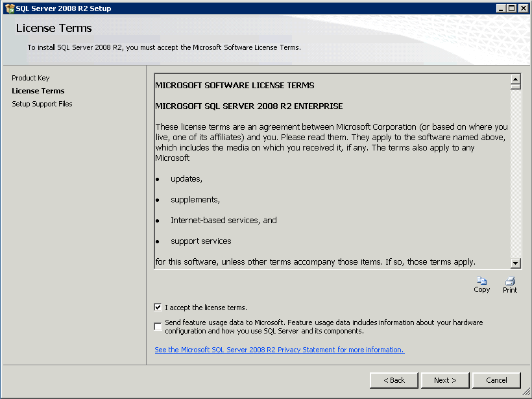
Task: Click the "License Terms" page heading
Action: coord(53,28)
